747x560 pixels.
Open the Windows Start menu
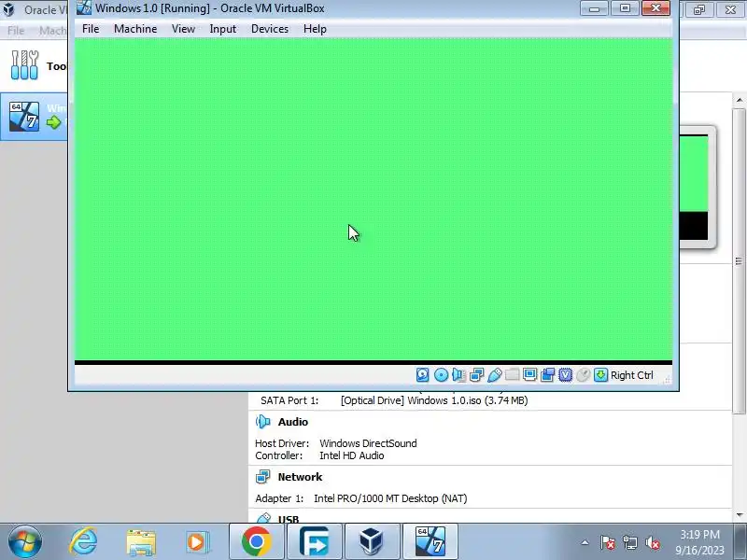(25, 541)
